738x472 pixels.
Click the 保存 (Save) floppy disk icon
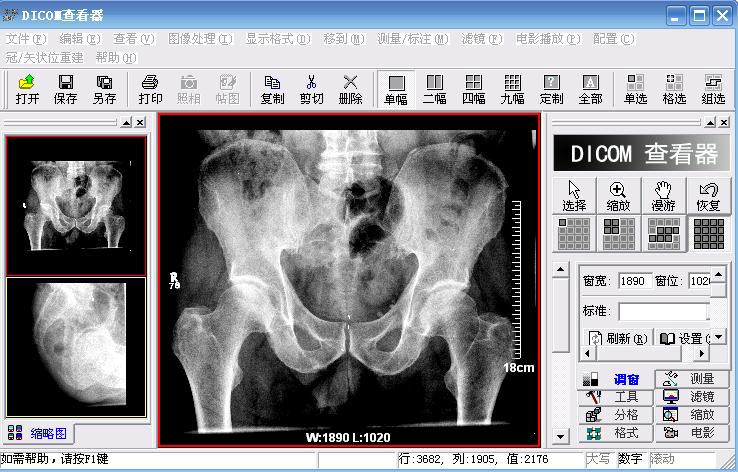click(x=65, y=89)
